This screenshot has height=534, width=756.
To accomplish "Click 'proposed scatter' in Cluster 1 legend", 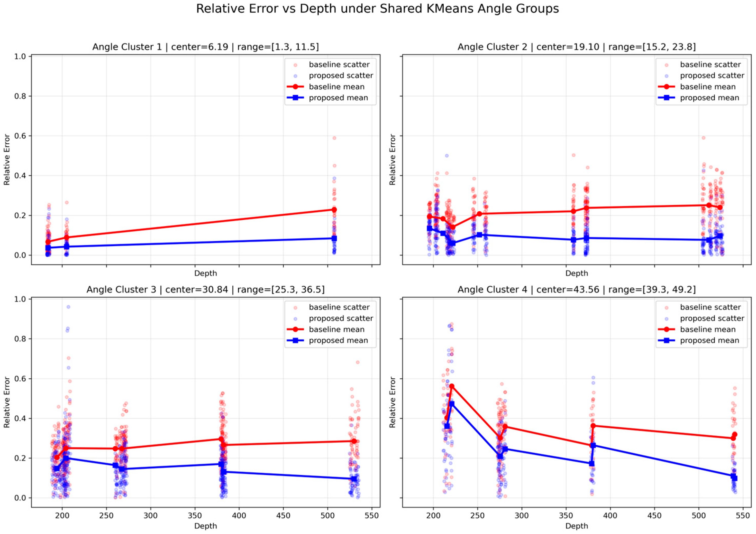I will pyautogui.click(x=341, y=76).
